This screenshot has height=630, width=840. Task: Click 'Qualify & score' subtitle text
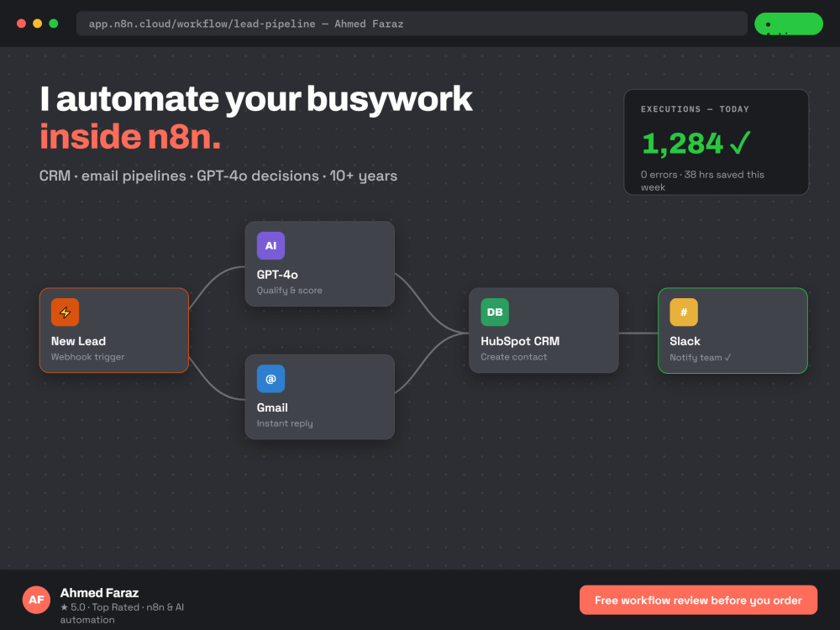[x=289, y=291]
